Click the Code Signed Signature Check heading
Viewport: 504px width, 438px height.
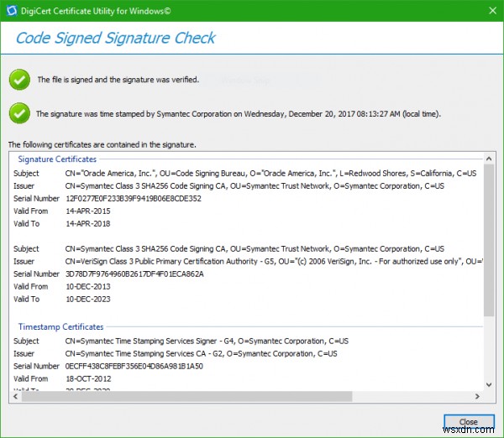click(x=116, y=38)
